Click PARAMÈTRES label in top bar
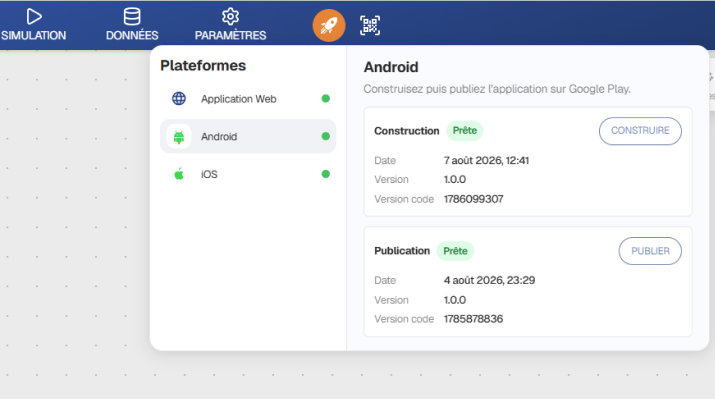715x399 pixels. 230,36
